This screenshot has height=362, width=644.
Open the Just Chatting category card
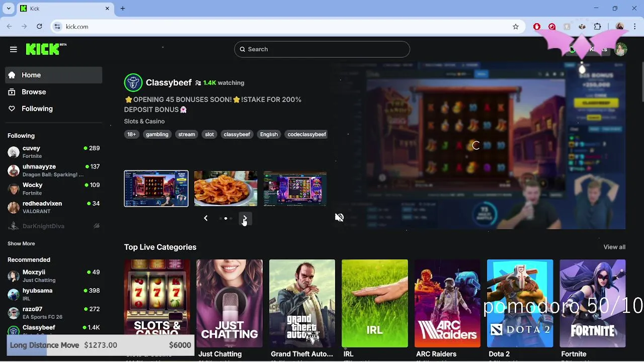click(x=229, y=304)
